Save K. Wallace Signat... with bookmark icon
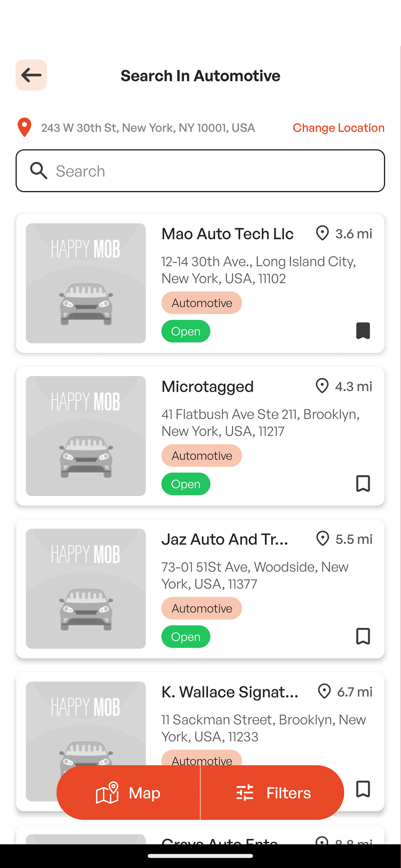The height and width of the screenshot is (868, 401). click(x=363, y=789)
